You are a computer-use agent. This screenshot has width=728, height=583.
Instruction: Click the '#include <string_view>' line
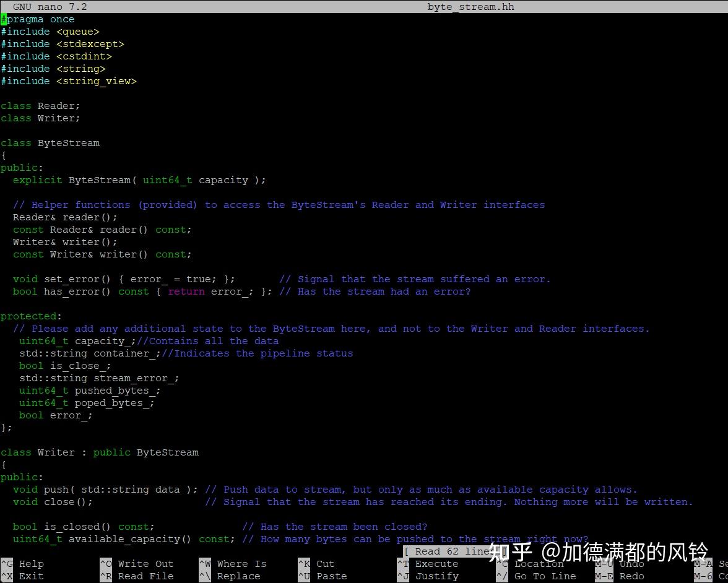coord(69,81)
